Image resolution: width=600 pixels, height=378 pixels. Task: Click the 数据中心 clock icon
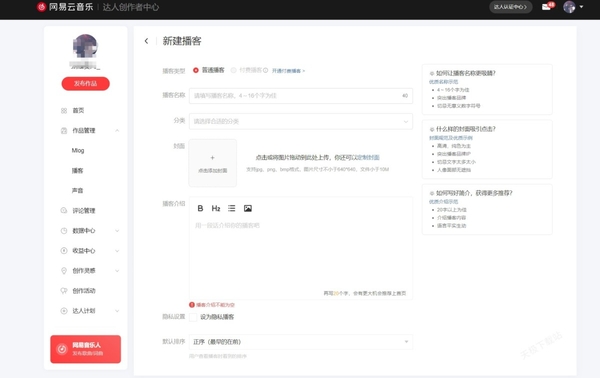click(64, 231)
